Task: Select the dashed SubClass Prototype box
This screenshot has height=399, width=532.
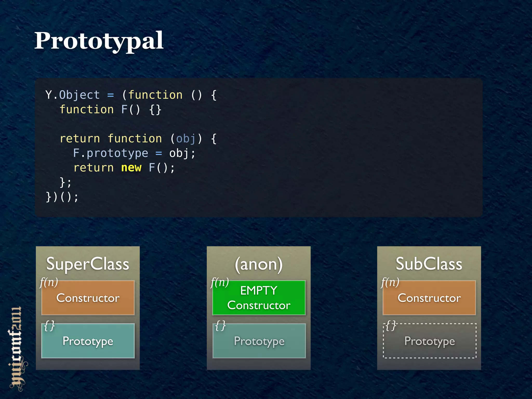Action: tap(430, 341)
